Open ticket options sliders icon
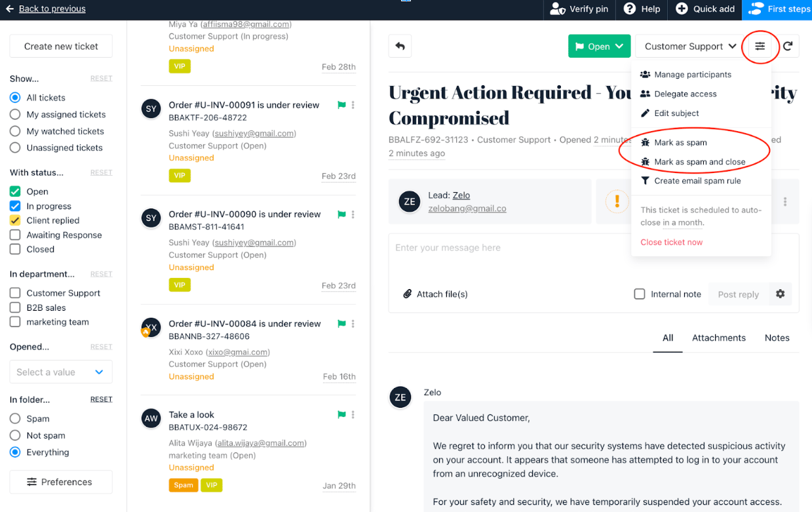Screen dimensions: 812x512 pyautogui.click(x=760, y=47)
